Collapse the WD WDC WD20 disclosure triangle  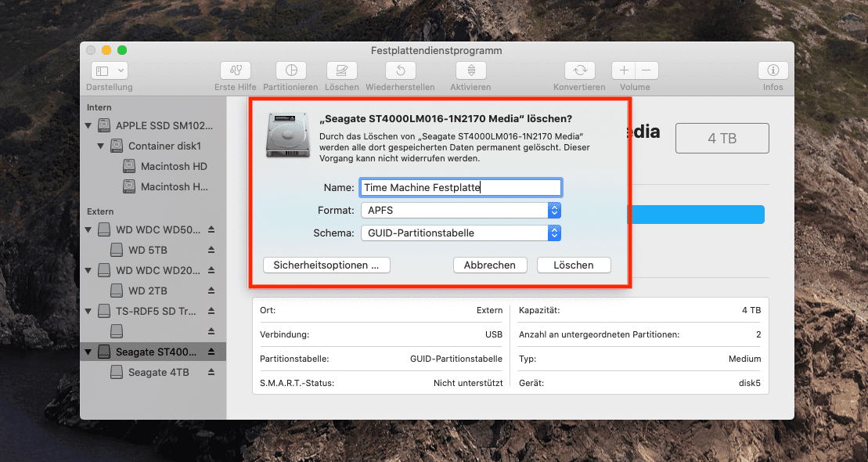click(88, 270)
